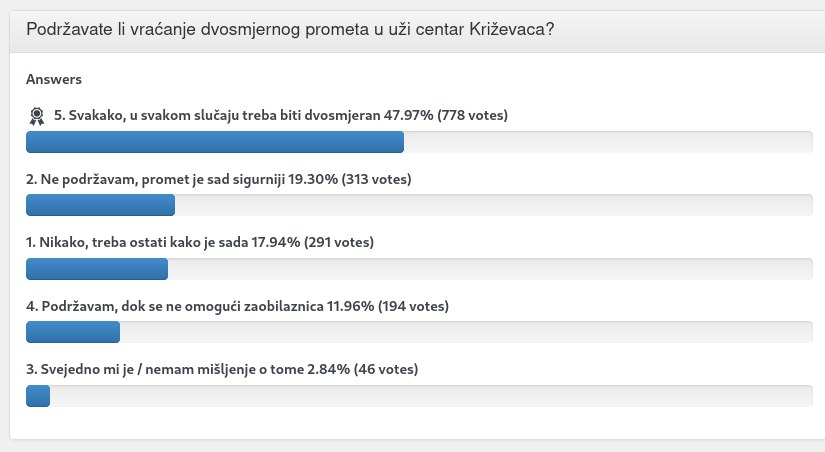Click the "(313 votes)" count text
Viewport: 825px width, 452px height.
[377, 179]
